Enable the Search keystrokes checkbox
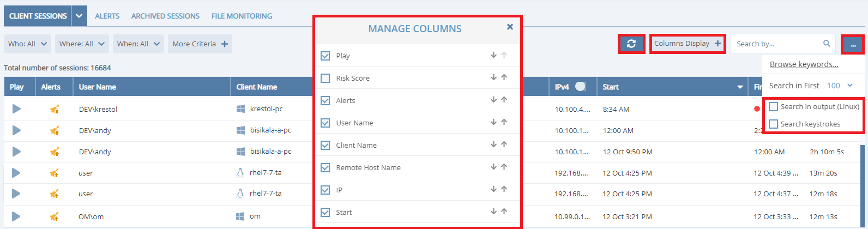The width and height of the screenshot is (868, 229). (x=773, y=124)
